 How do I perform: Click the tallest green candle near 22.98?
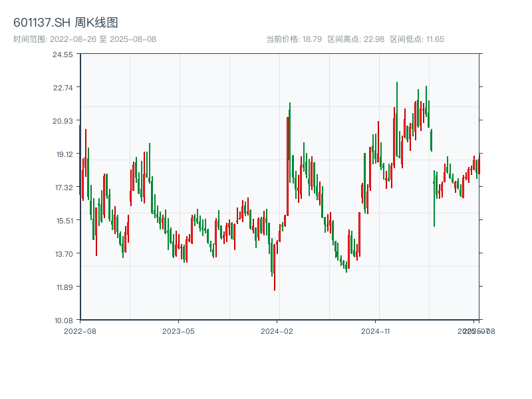pyautogui.click(x=397, y=120)
